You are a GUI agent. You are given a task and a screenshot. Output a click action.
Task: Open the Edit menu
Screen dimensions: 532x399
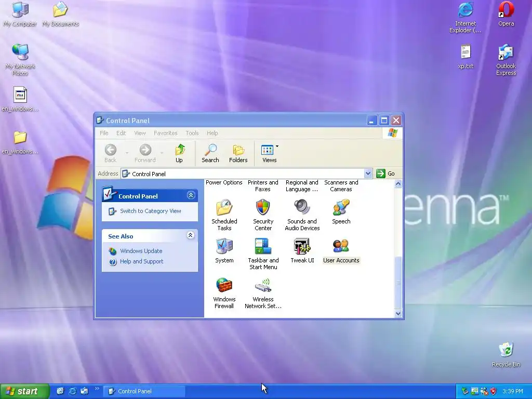(x=121, y=133)
